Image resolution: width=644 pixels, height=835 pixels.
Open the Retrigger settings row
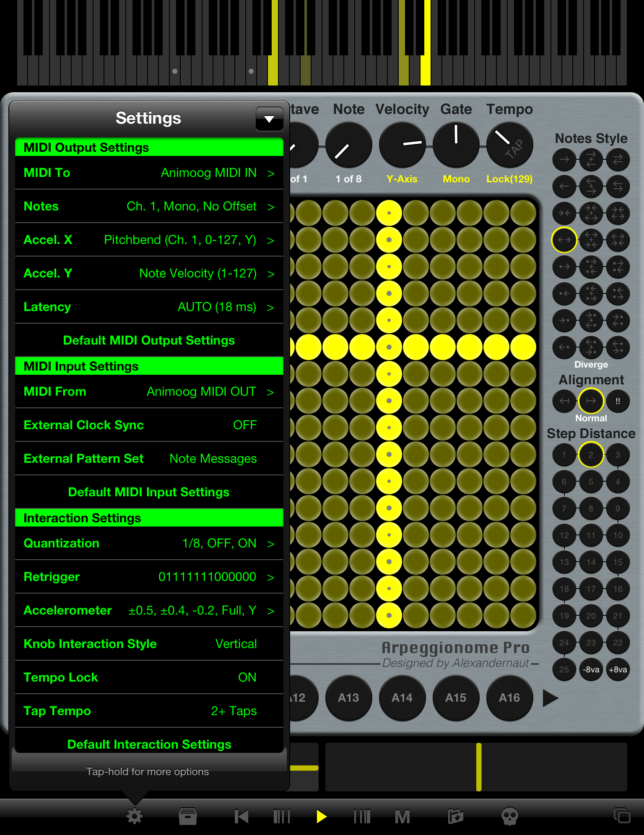tap(149, 577)
